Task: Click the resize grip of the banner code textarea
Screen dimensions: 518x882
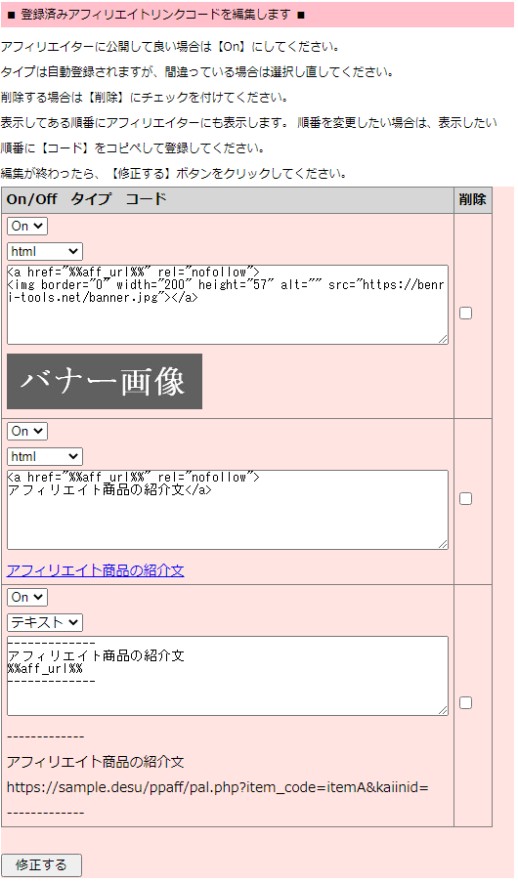Action: [443, 339]
